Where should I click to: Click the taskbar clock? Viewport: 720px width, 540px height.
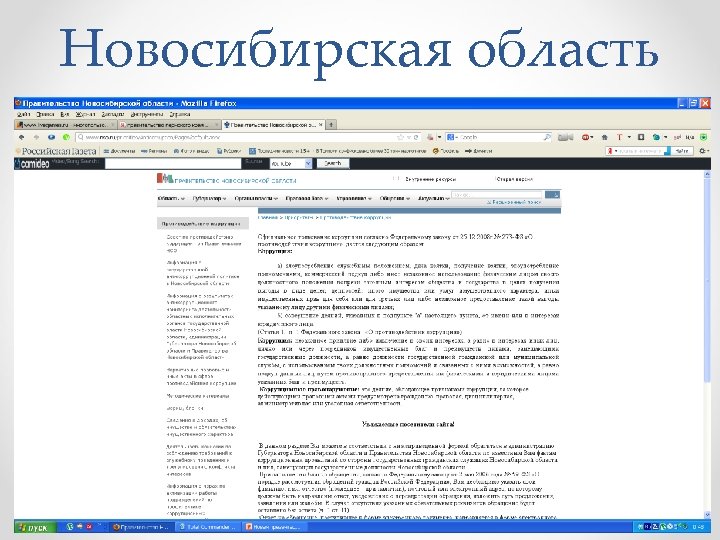(x=698, y=527)
